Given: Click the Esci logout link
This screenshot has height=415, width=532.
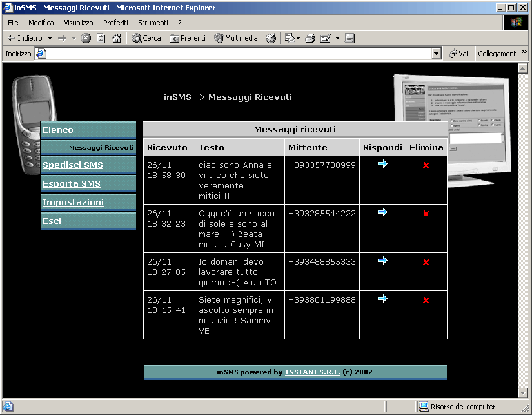Looking at the screenshot, I should (52, 221).
